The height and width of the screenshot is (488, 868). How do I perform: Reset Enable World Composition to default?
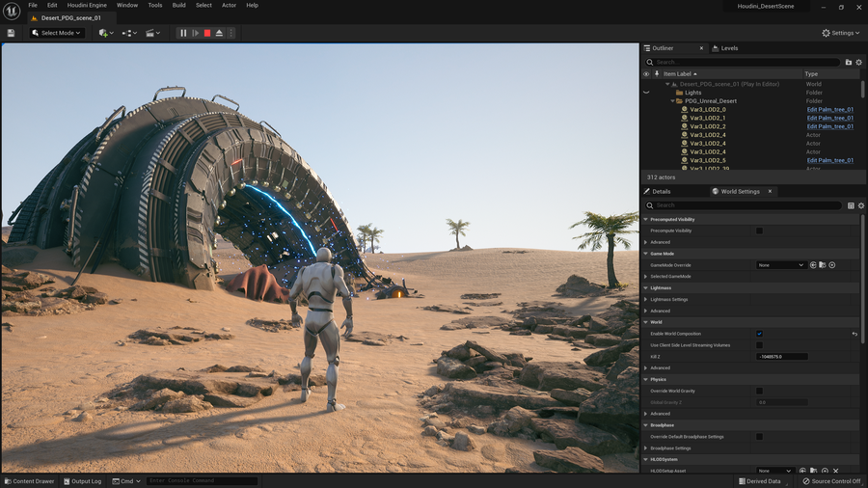coord(854,334)
